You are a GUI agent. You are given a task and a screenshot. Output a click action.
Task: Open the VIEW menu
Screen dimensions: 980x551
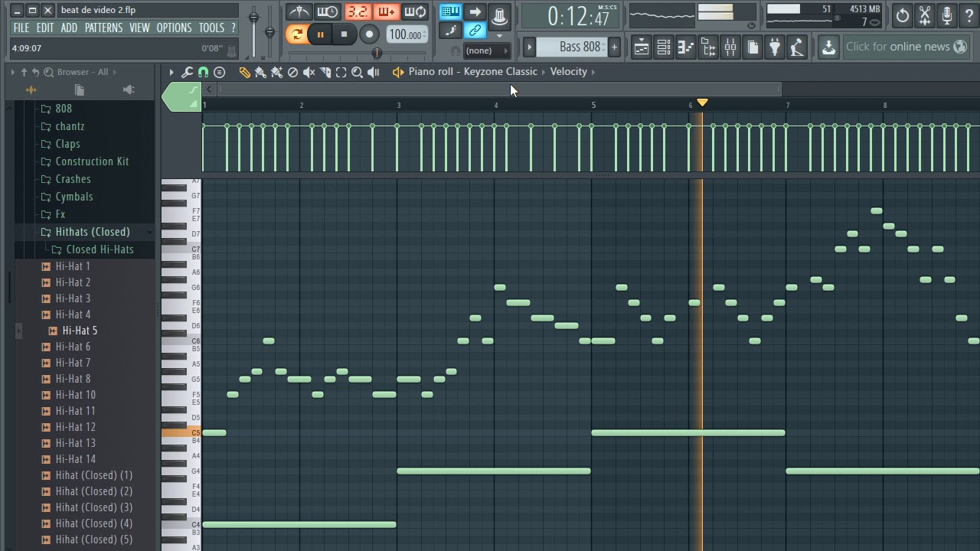click(x=139, y=28)
